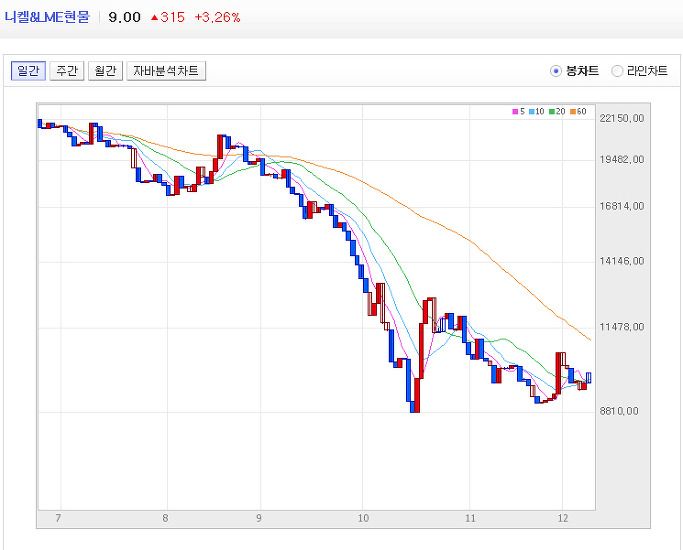Switch to the 주간 weekly chart tab

click(x=67, y=71)
